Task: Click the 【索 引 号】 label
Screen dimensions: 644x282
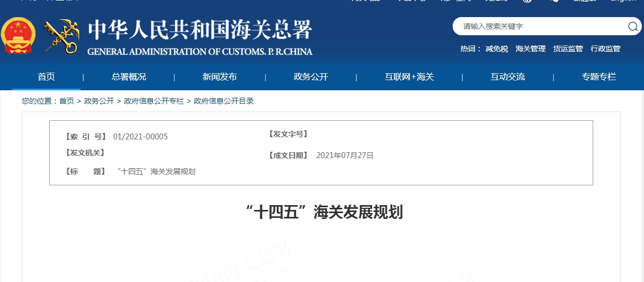Action: pos(86,137)
